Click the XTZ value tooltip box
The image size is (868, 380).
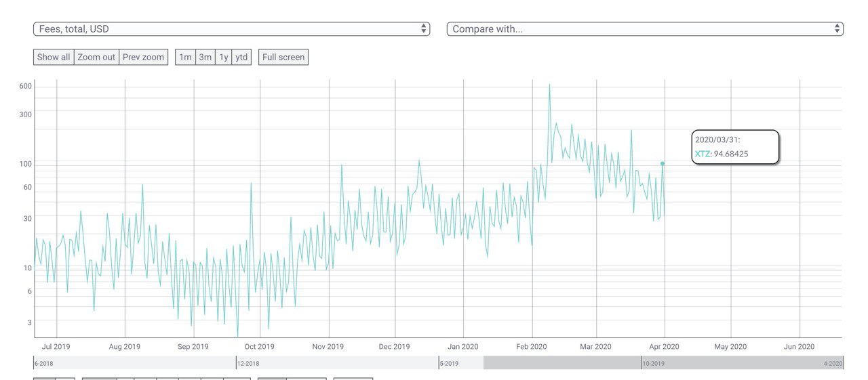click(x=735, y=147)
